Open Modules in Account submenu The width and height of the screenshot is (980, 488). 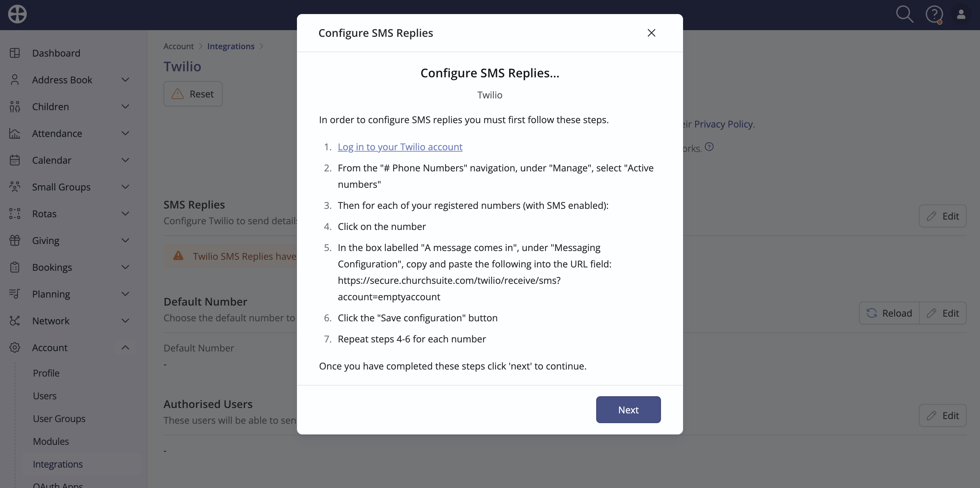pos(51,441)
